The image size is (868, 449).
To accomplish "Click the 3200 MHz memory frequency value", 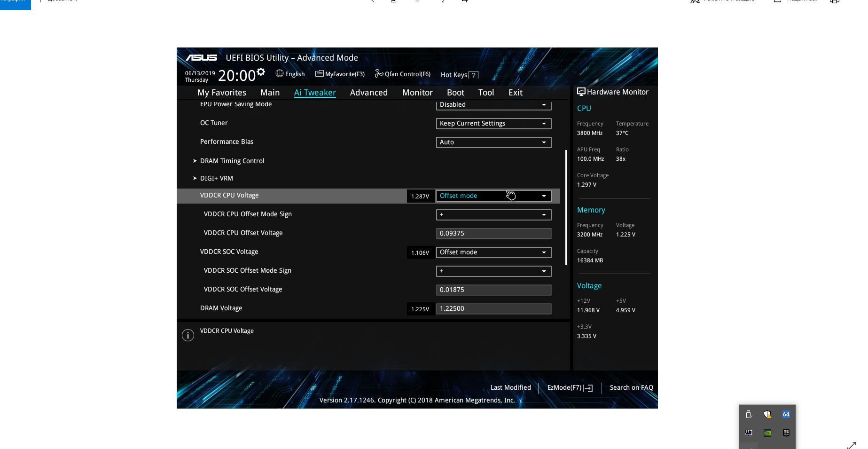I will [x=590, y=235].
